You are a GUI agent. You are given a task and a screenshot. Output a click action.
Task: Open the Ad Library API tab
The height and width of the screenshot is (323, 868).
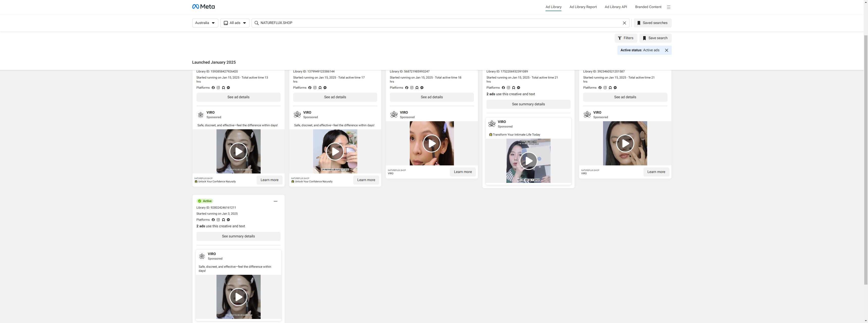click(616, 7)
